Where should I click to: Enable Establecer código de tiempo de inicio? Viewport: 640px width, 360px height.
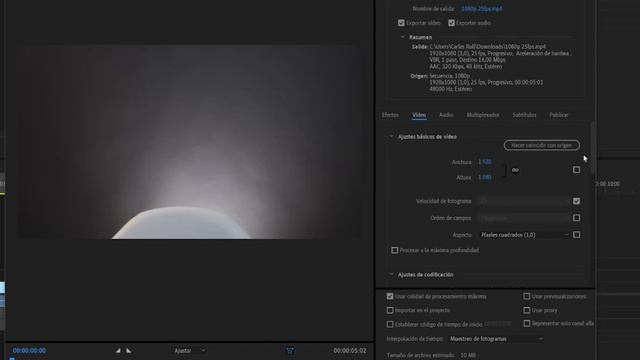click(390, 324)
